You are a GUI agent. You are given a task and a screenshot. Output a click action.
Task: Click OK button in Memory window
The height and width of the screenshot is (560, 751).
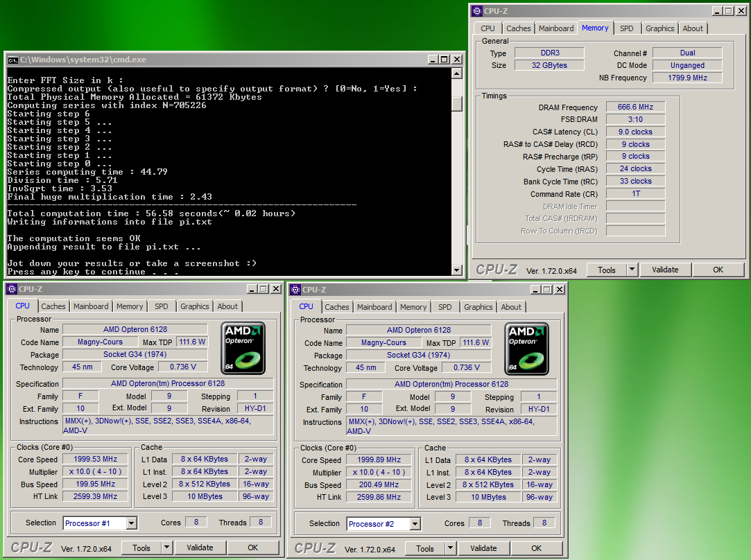pos(718,270)
